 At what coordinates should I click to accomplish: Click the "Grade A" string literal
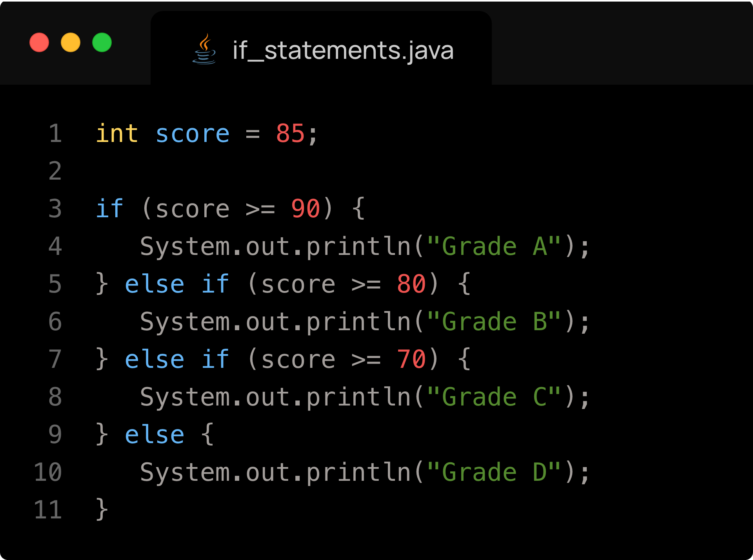(494, 247)
